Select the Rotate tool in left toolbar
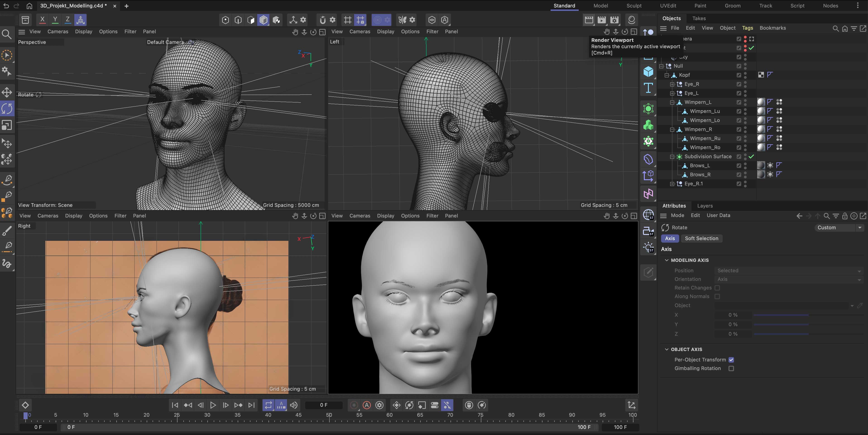 (7, 108)
